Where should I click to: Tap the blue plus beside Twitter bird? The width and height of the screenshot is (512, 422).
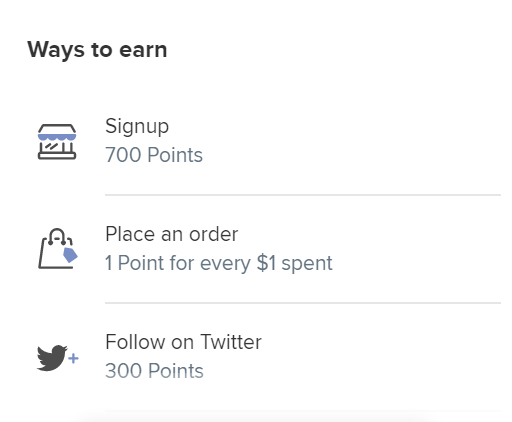(73, 359)
